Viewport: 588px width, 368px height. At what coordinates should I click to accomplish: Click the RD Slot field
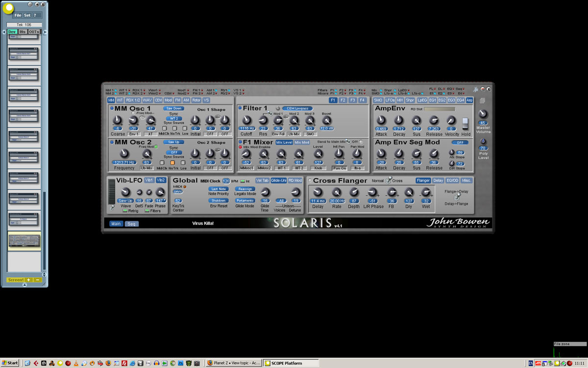pyautogui.click(x=440, y=109)
